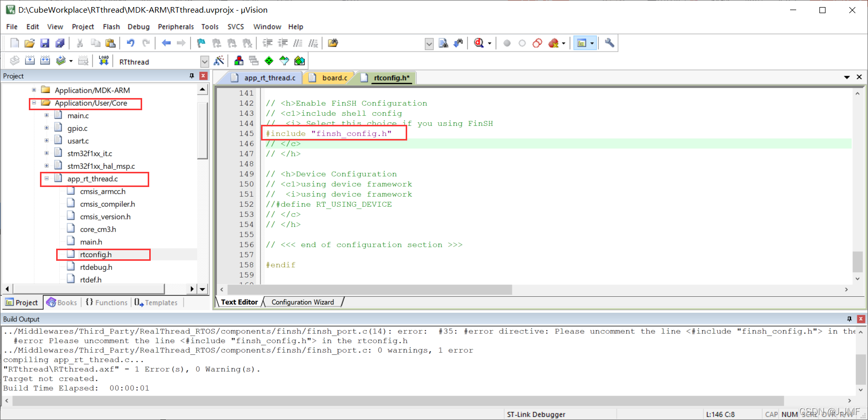This screenshot has height=420, width=868.
Task: Download to flash with the LOAD icon
Action: (104, 61)
